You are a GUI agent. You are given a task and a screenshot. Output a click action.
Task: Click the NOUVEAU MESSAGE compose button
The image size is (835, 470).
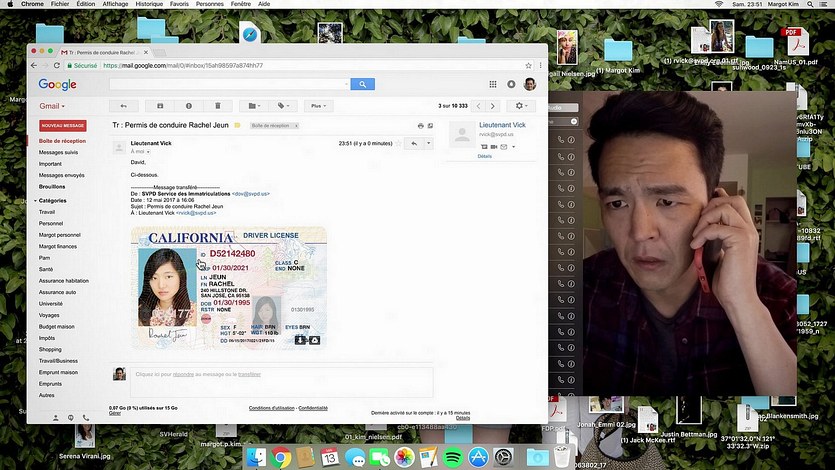tap(63, 126)
